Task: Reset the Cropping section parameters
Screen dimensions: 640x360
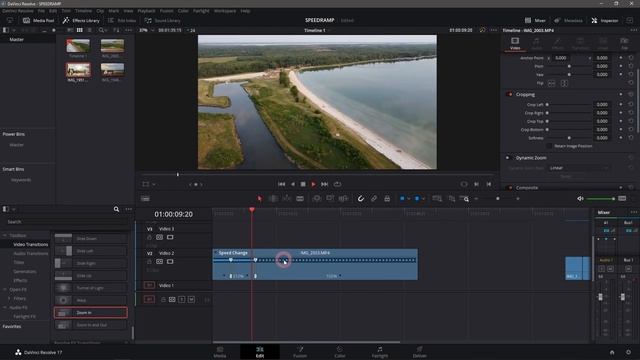Action: pyautogui.click(x=631, y=94)
